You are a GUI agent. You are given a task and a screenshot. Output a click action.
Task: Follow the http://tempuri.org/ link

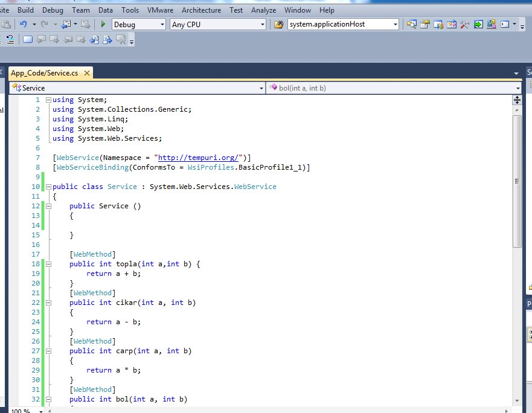[199, 158]
